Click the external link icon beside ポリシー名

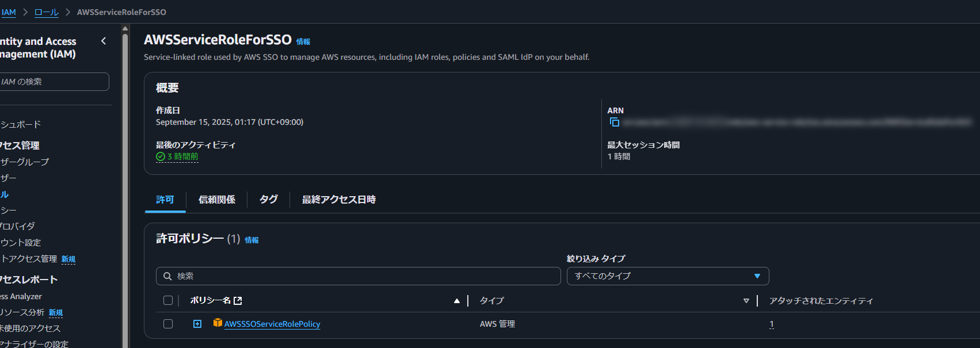tap(238, 300)
